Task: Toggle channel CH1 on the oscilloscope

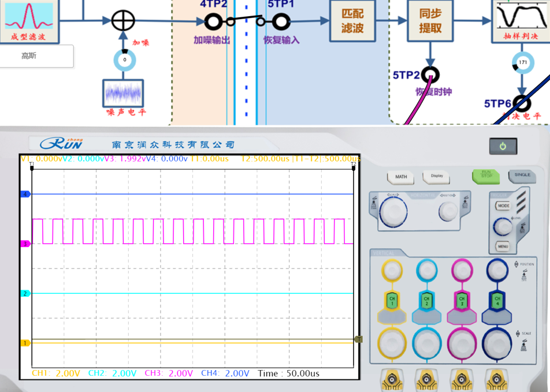Action: pyautogui.click(x=392, y=300)
